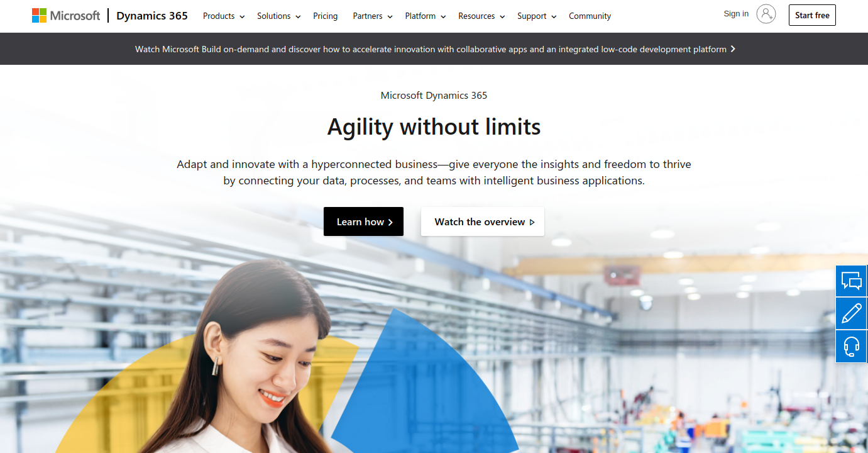
Task: Expand the Solutions dropdown menu
Action: [279, 16]
